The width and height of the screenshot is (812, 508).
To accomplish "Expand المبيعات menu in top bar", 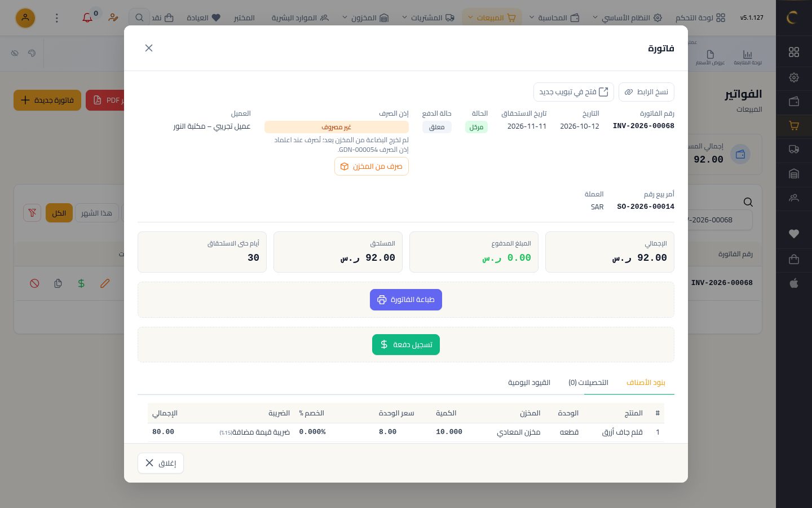I will (492, 17).
